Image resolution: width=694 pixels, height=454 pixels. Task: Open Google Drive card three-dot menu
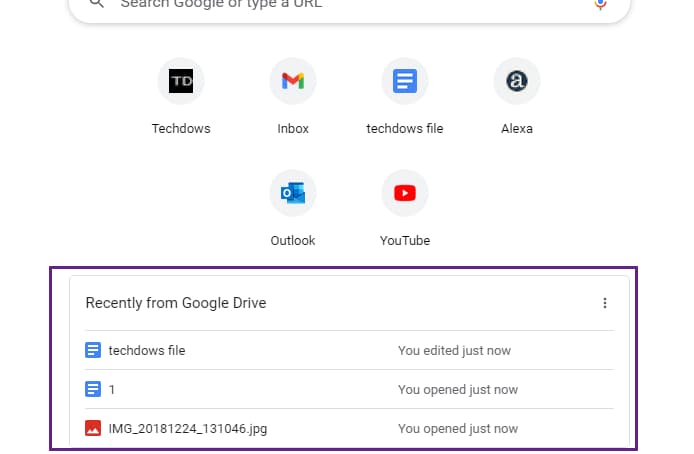(605, 303)
